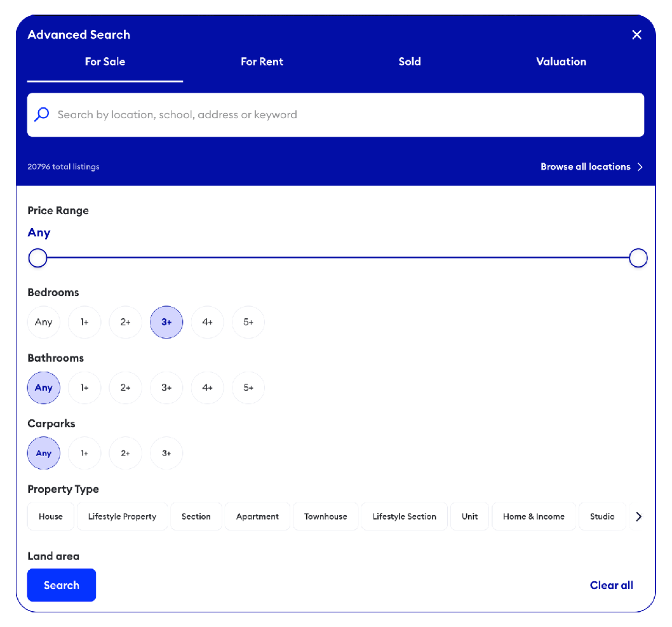
Task: Set bedrooms filter to Any
Action: point(44,322)
